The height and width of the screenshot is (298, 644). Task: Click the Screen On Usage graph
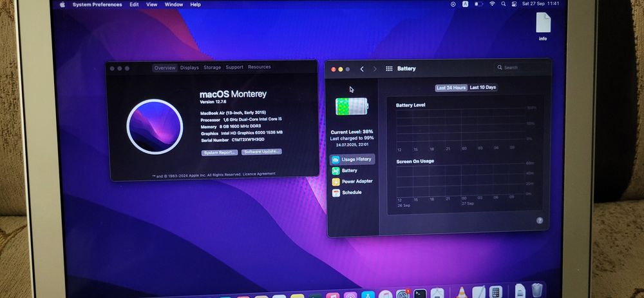click(461, 181)
